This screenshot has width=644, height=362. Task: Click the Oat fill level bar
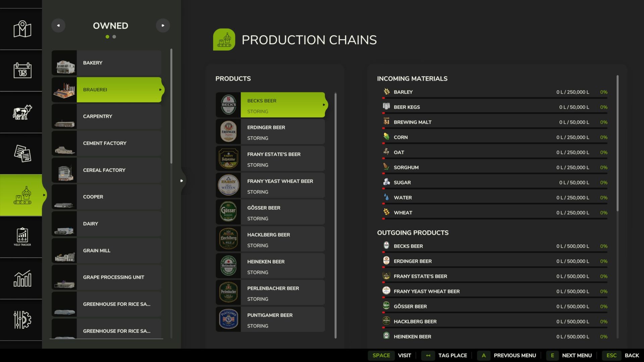[495, 158]
